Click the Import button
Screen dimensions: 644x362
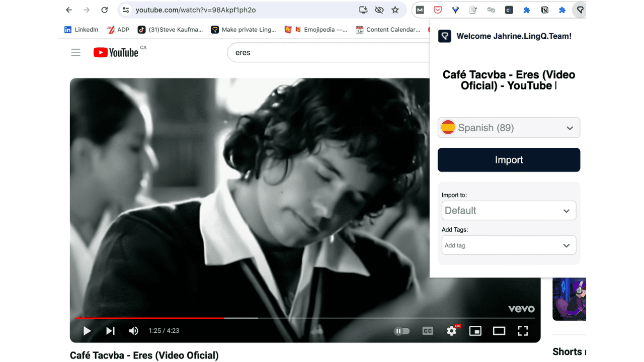(x=509, y=160)
